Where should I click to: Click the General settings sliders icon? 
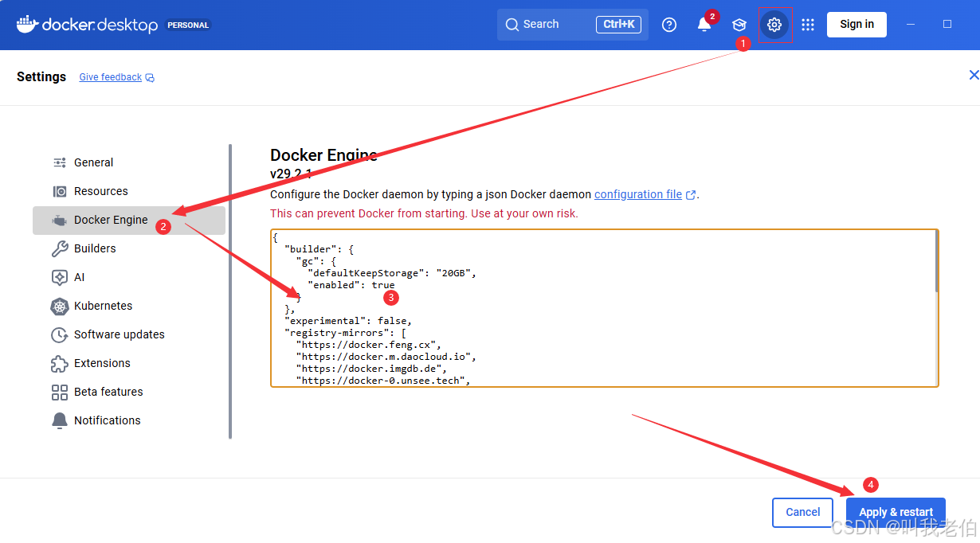click(x=60, y=162)
